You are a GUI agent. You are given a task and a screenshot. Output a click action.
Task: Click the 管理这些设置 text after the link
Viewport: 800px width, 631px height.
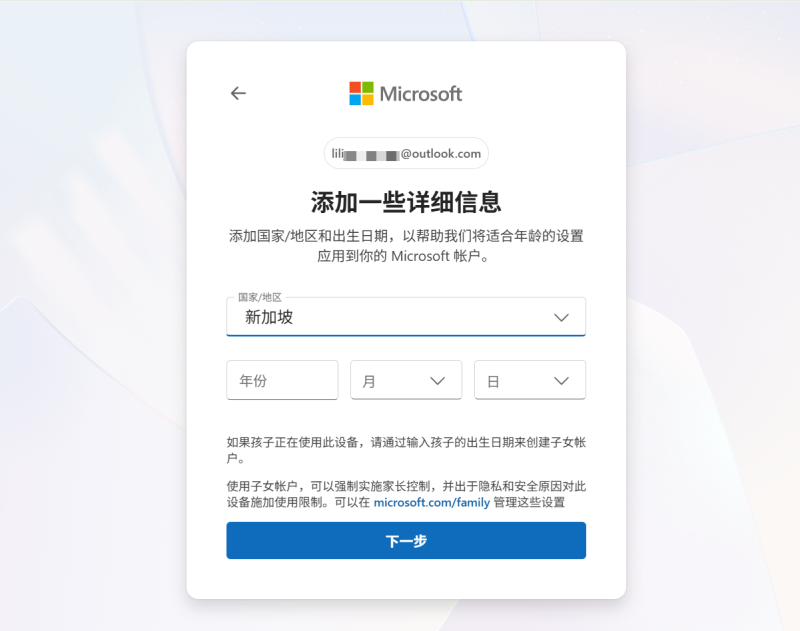(529, 502)
